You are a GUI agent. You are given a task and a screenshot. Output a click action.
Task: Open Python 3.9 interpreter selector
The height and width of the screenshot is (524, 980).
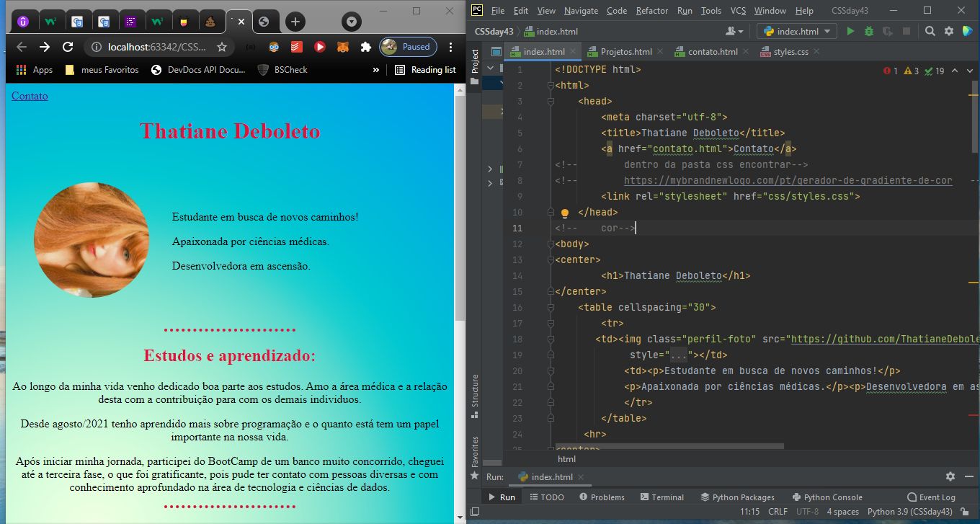(x=912, y=512)
